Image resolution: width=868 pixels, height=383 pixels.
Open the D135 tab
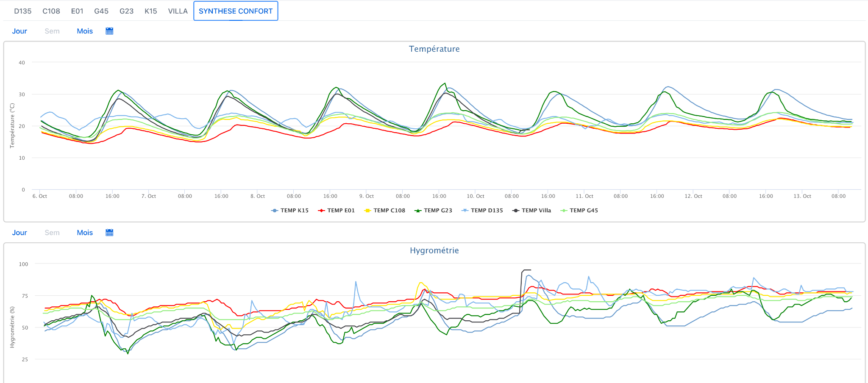coord(23,11)
